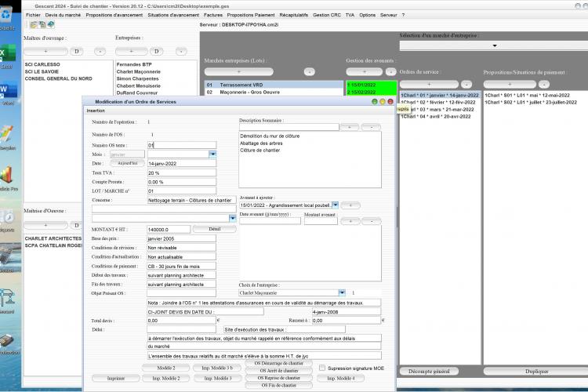Viewport: 588px width, 392px height.
Task: Open the Gestion CRC menu
Action: tap(327, 15)
